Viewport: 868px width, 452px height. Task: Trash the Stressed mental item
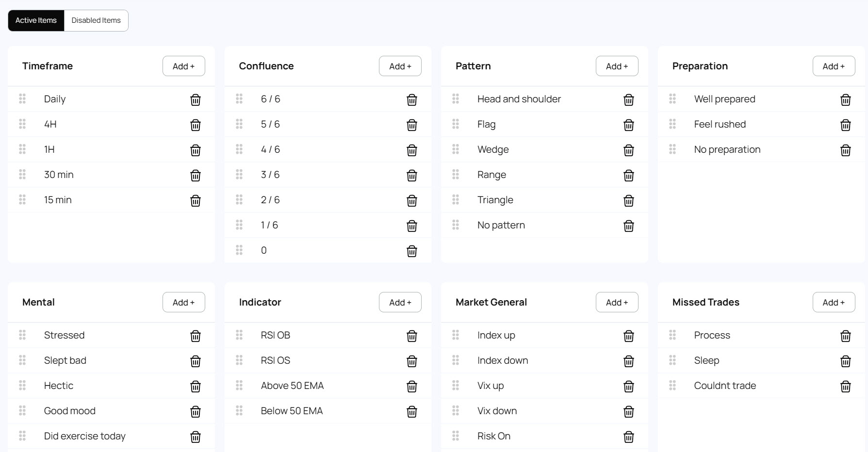click(x=195, y=336)
